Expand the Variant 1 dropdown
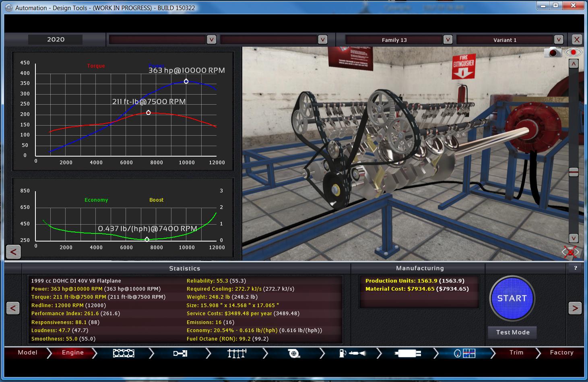Image resolution: width=588 pixels, height=382 pixels. click(x=558, y=39)
